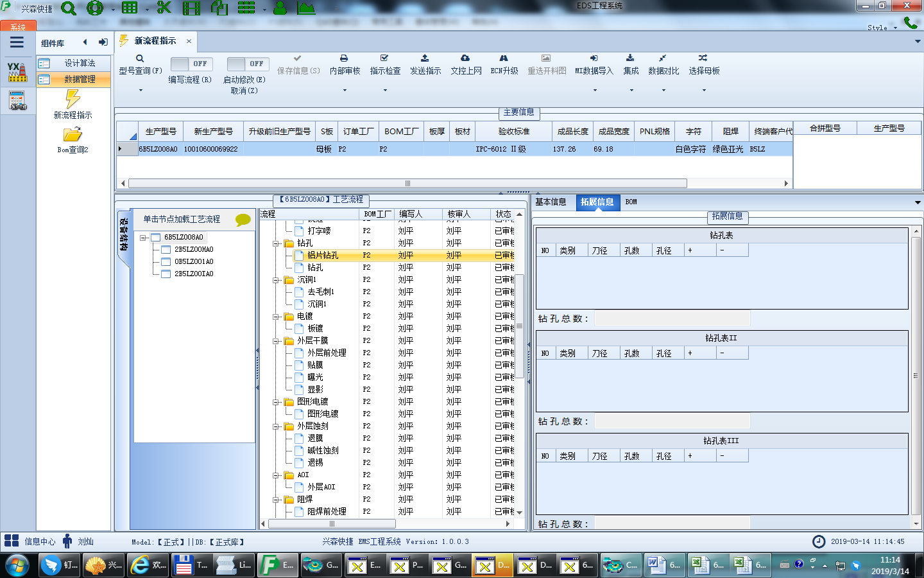Click 文控上网 cloud upload tool

pyautogui.click(x=466, y=64)
